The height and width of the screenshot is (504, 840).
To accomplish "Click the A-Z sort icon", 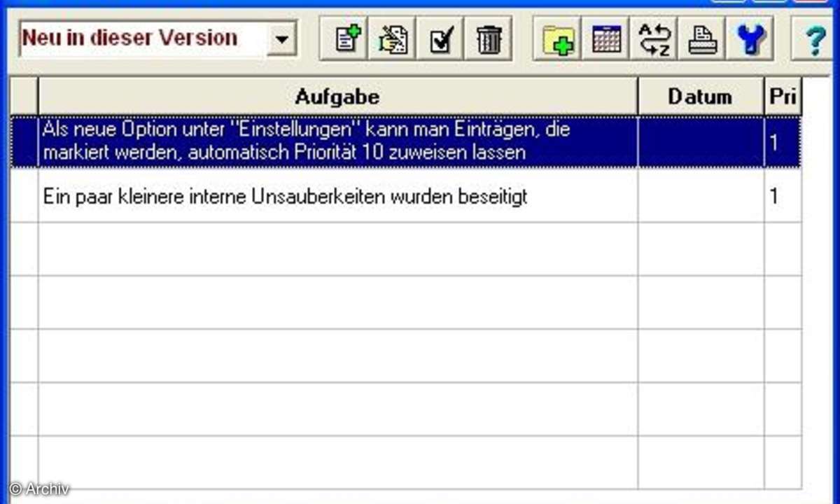I will coord(653,40).
